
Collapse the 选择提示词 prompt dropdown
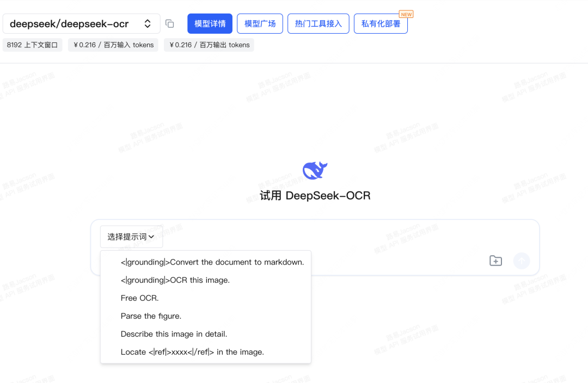[x=131, y=237]
